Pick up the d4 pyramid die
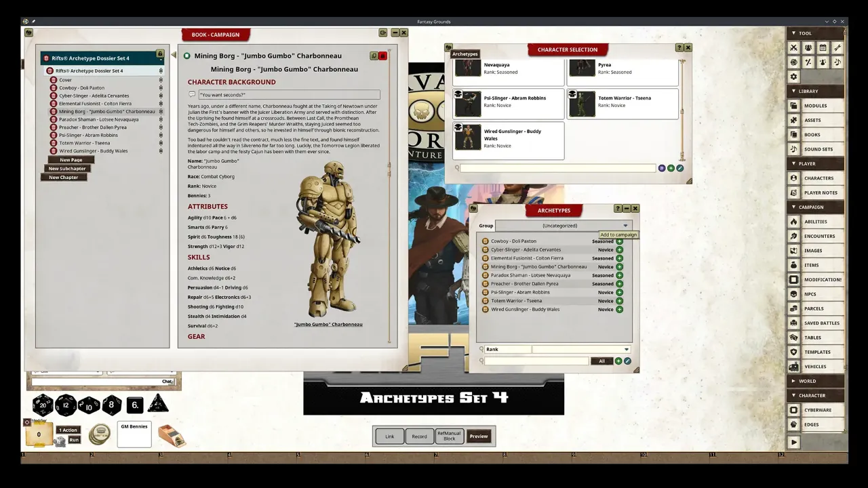The image size is (868, 488). click(x=158, y=404)
